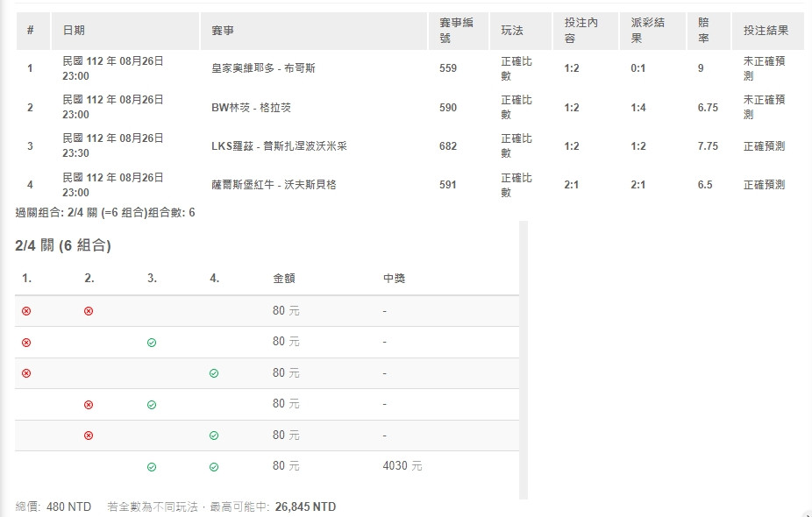The width and height of the screenshot is (812, 517).
Task: Click payout result 1:4
Action: (x=638, y=108)
